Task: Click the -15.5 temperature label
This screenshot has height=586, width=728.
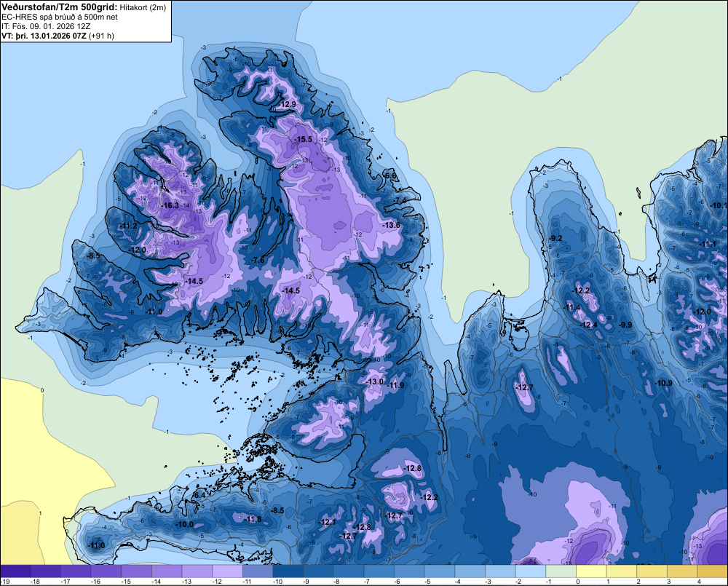Action: pos(303,139)
